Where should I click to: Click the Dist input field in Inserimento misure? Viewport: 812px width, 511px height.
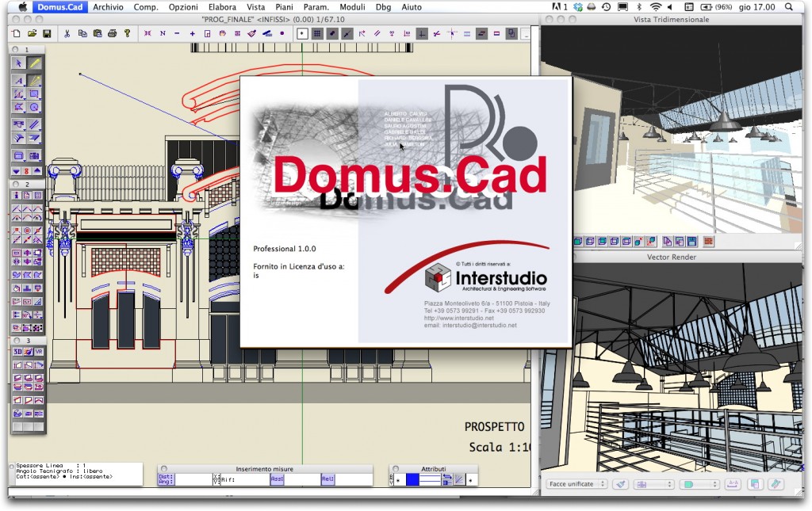pos(194,478)
